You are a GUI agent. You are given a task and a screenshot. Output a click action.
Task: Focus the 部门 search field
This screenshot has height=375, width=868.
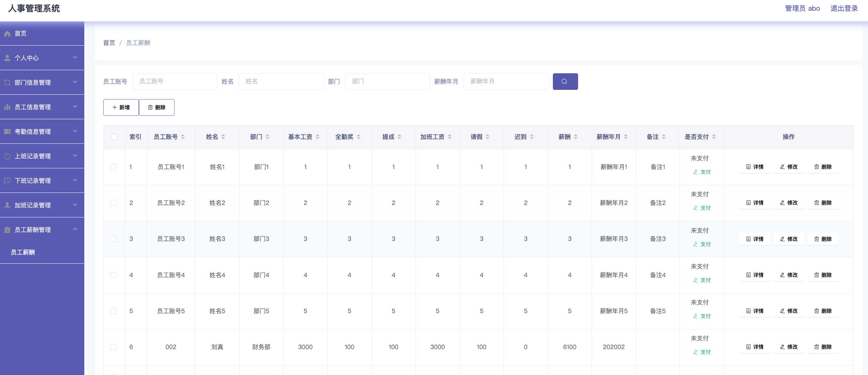pyautogui.click(x=387, y=82)
